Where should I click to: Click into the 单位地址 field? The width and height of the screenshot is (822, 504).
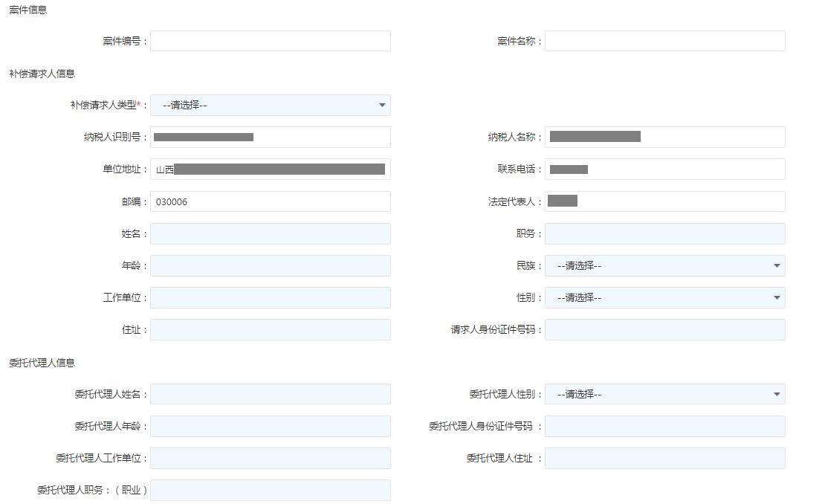click(x=270, y=169)
